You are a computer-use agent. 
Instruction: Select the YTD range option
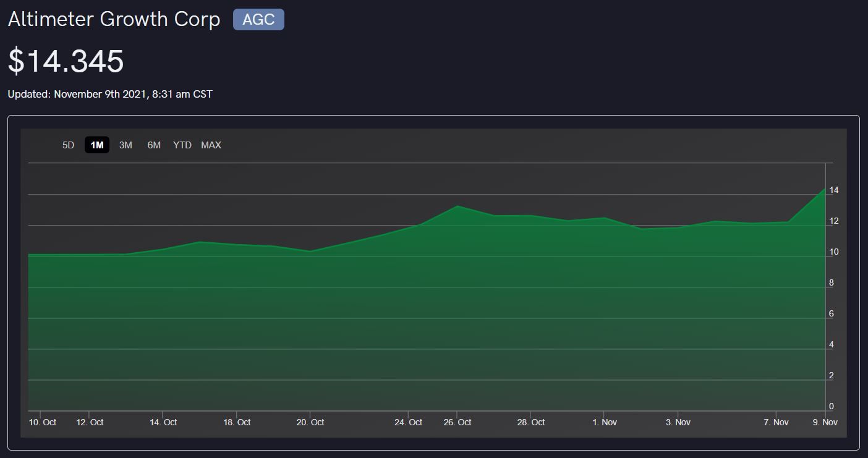click(x=182, y=145)
